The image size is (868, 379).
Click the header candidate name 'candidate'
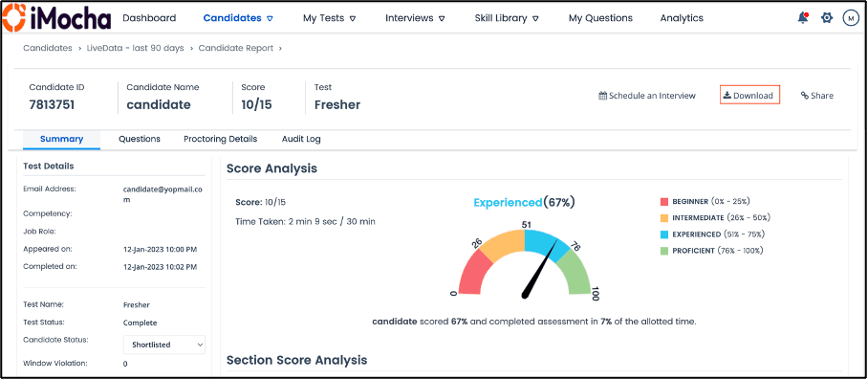[x=159, y=104]
